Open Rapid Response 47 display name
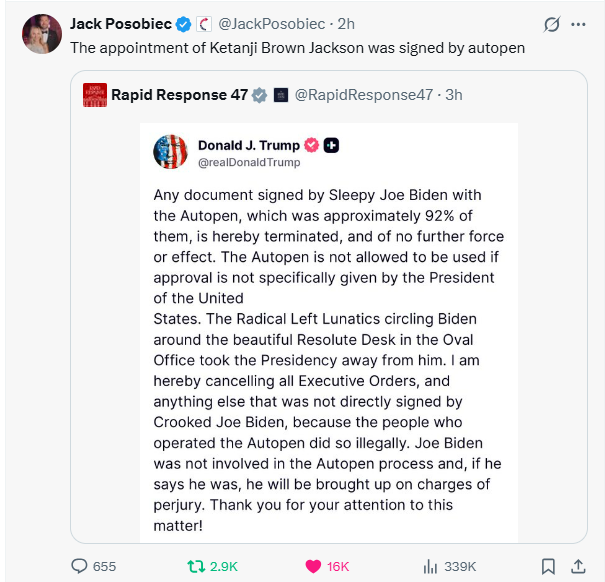Image resolution: width=605 pixels, height=582 pixels. [179, 95]
